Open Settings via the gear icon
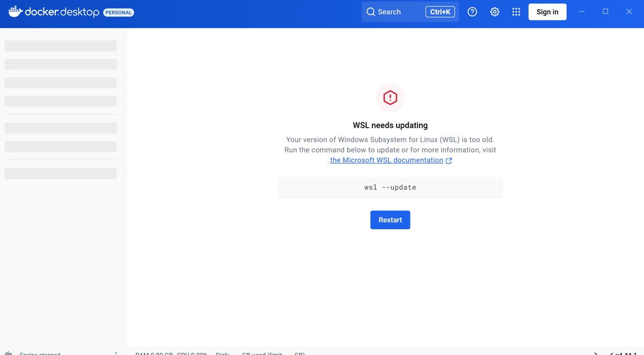This screenshot has width=644, height=355. [x=495, y=12]
